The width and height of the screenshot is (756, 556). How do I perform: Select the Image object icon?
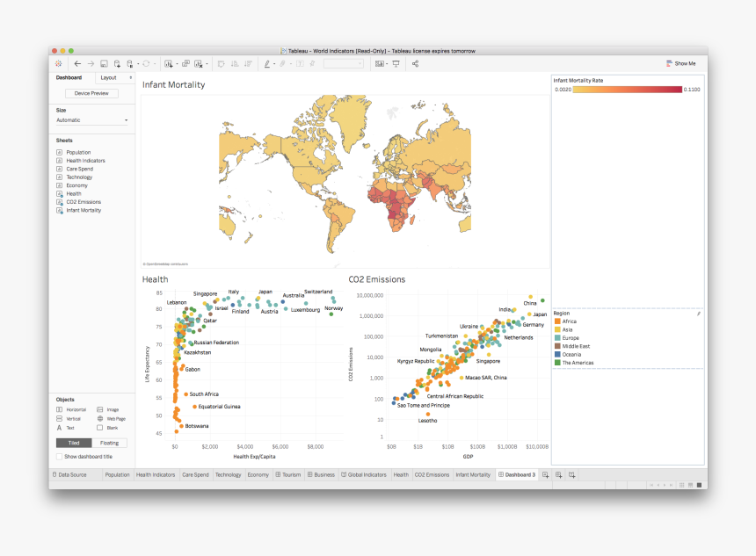tap(100, 410)
